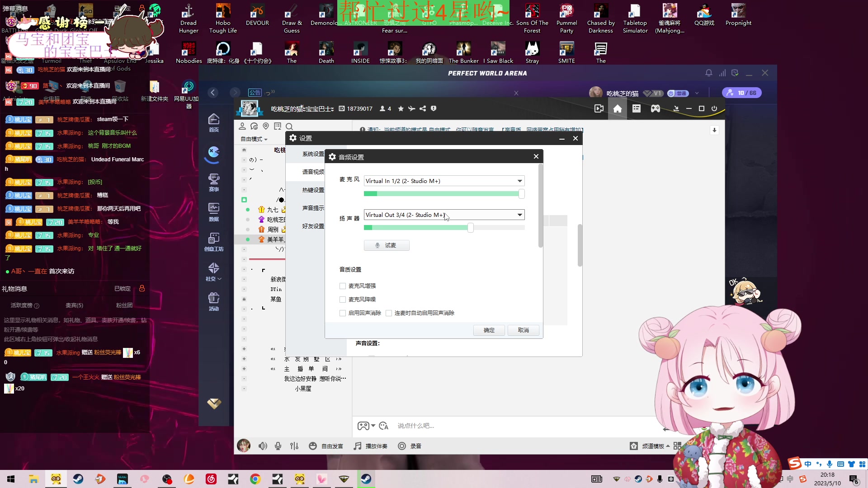The width and height of the screenshot is (868, 488).
Task: Open the 扬声器 device dropdown
Action: (519, 215)
